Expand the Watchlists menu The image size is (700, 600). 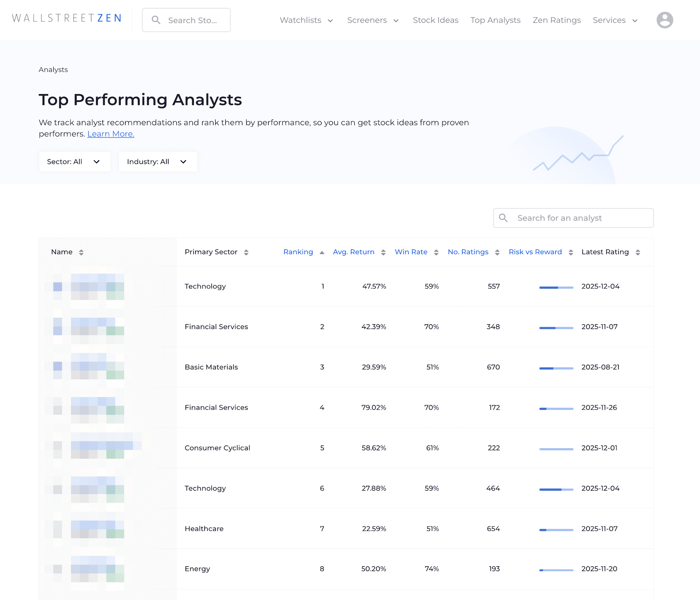[x=306, y=20]
